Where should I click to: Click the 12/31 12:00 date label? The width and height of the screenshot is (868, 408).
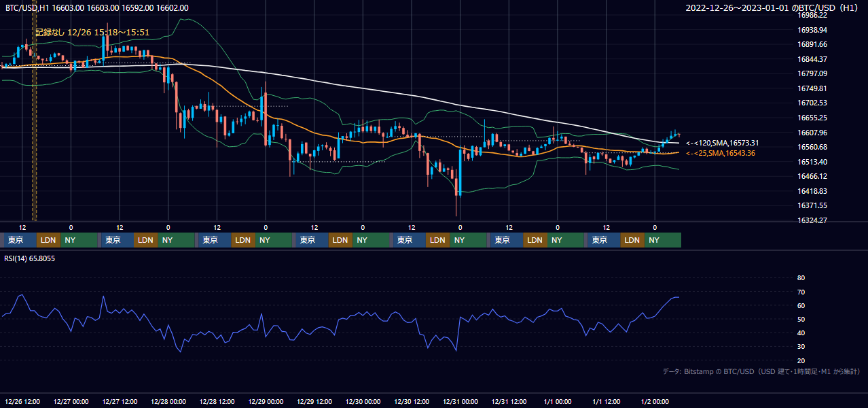509,402
